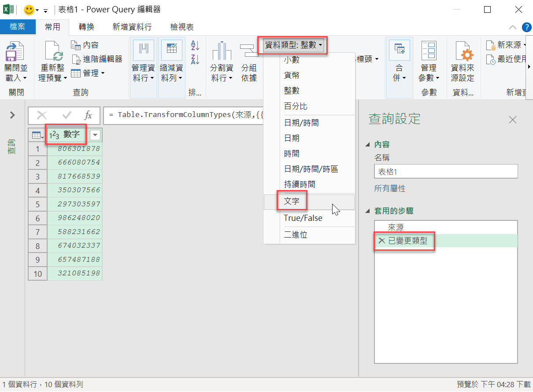
Task: Expand the 查詢 queries pane chevron
Action: pos(12,115)
